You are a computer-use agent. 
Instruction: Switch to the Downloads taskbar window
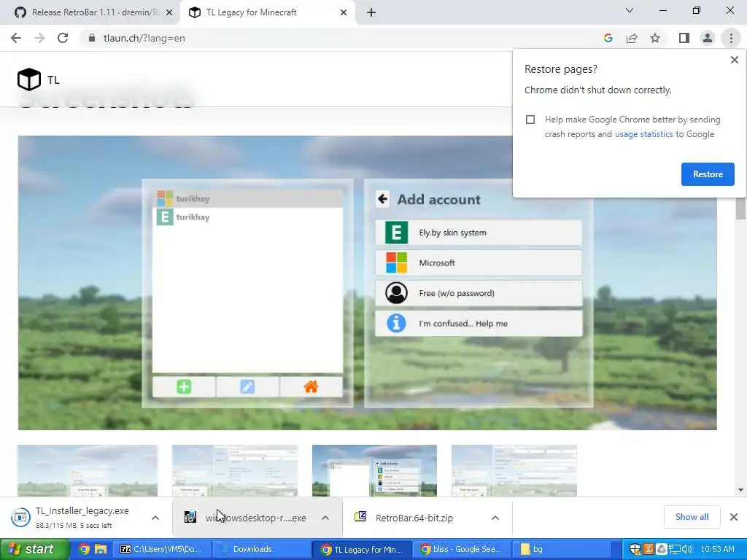point(260,550)
